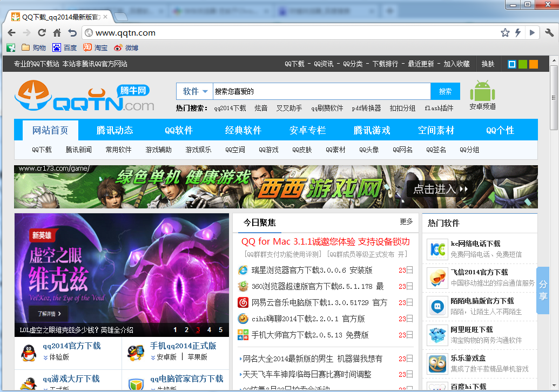Click the icon beside 手机qq2014正式版

click(136, 353)
